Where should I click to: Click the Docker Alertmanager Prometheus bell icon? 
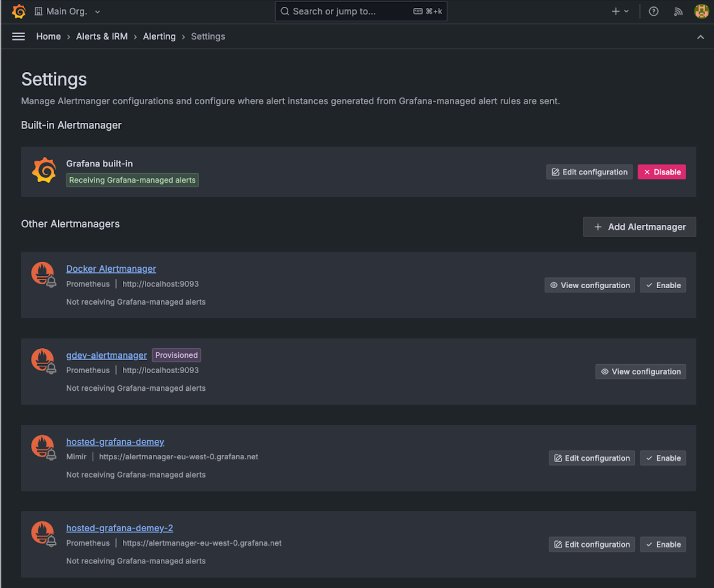click(43, 273)
